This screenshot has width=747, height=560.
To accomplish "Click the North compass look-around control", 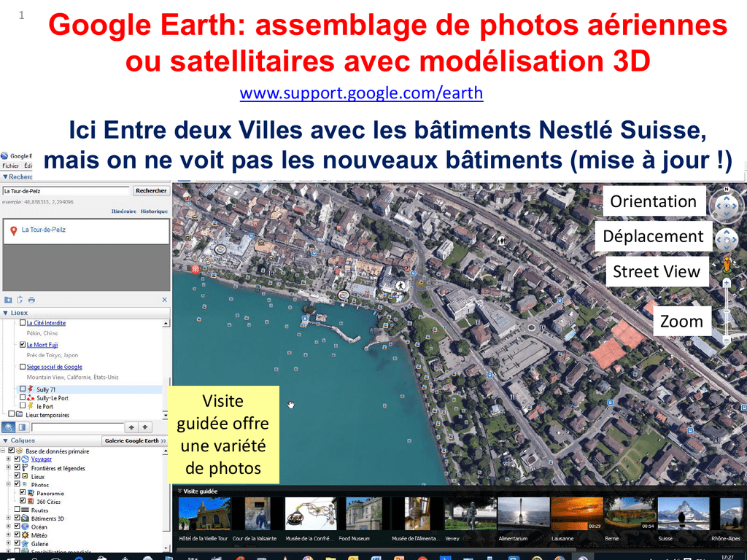I will (x=727, y=205).
